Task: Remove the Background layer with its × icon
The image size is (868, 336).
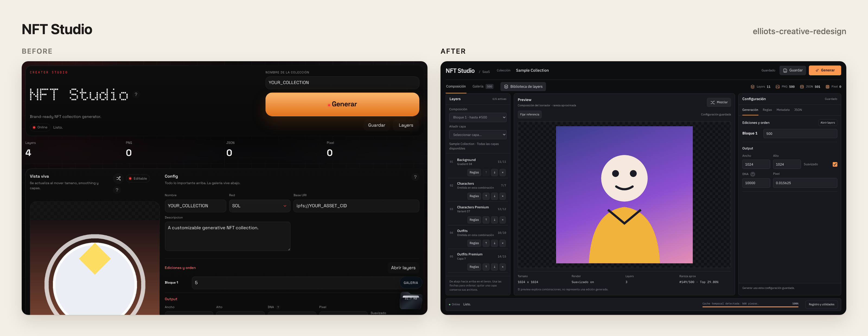Action: point(502,172)
